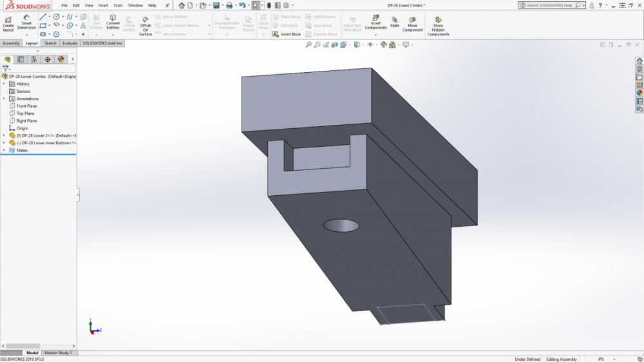Viewport: 644px width, 362px height.
Task: Click the Create layout button
Action: click(8, 23)
